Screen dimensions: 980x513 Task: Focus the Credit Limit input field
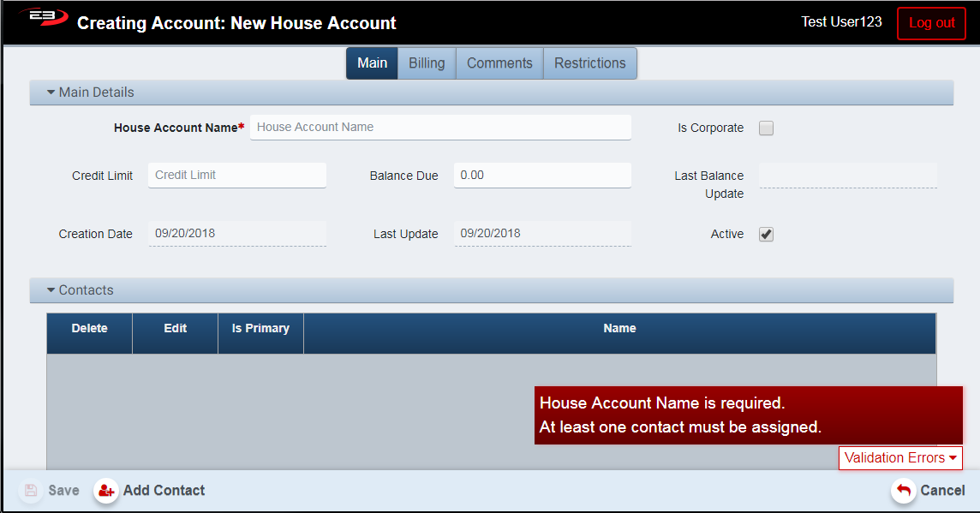coord(236,176)
